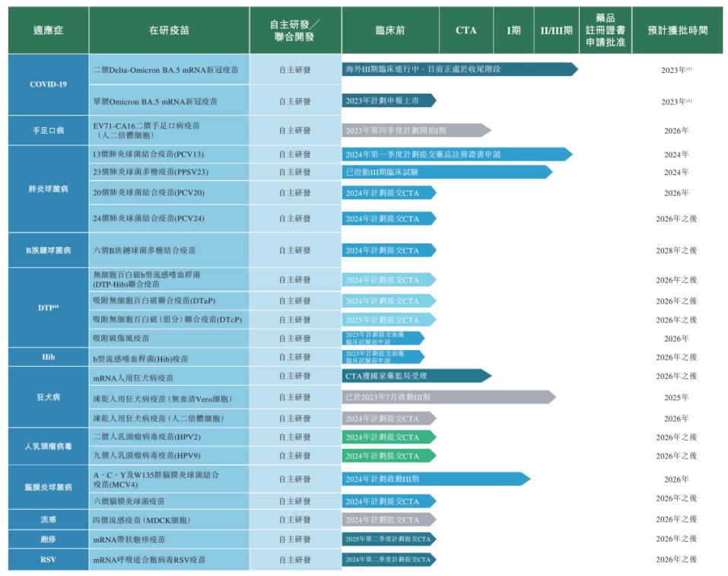Select the CTA stage column header

(466, 30)
